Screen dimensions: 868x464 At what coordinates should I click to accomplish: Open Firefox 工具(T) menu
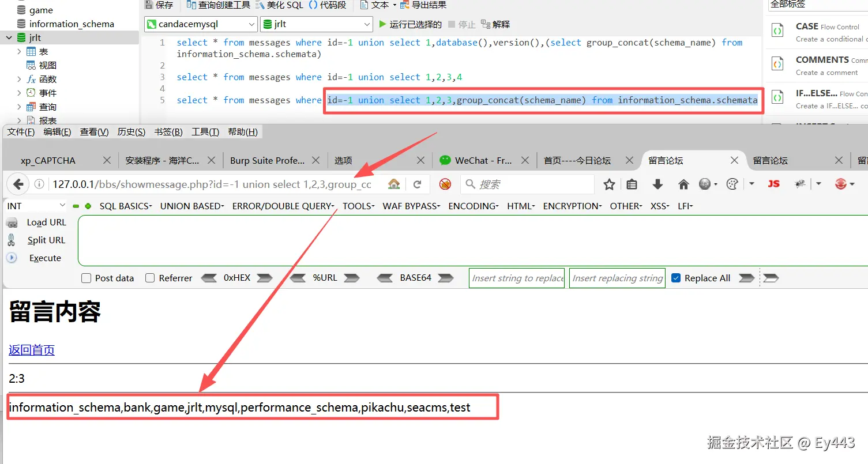pos(205,132)
